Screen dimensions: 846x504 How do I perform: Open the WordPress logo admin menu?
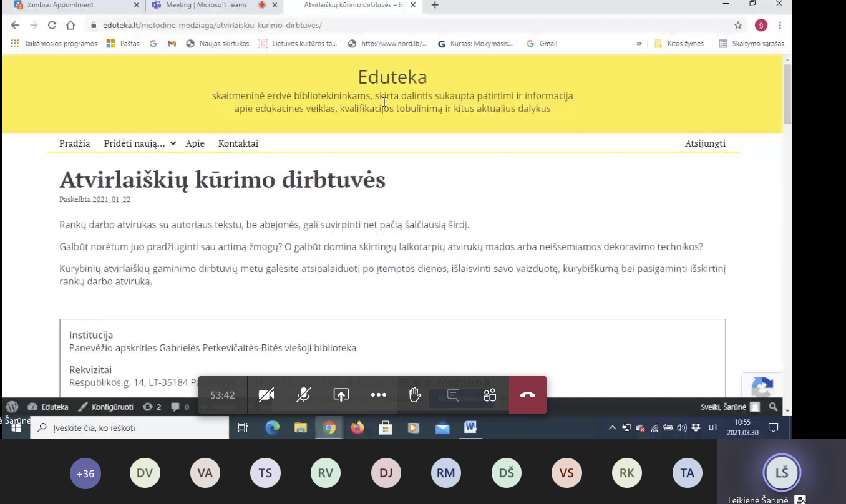point(12,407)
